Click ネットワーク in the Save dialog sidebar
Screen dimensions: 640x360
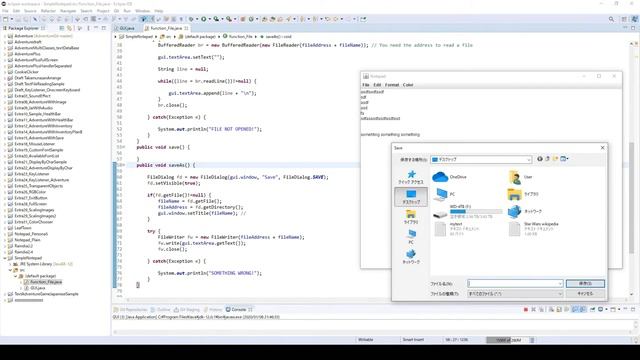pyautogui.click(x=411, y=257)
